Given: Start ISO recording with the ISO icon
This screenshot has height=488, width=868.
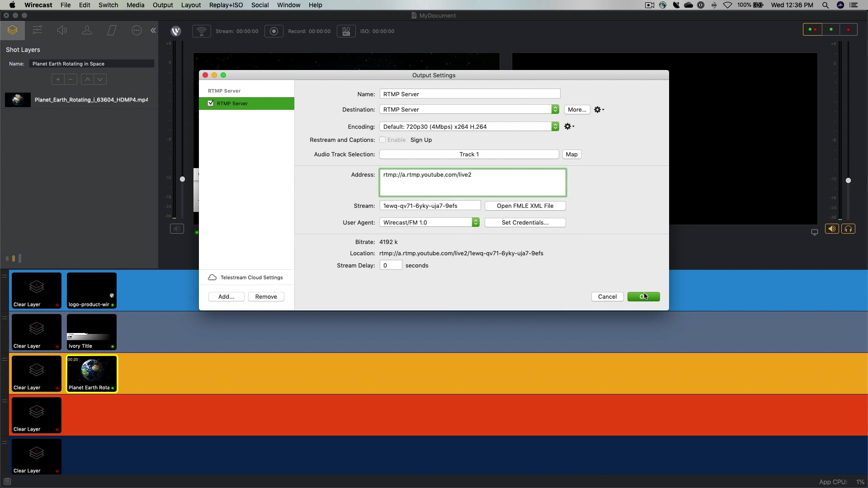Looking at the screenshot, I should pyautogui.click(x=346, y=31).
